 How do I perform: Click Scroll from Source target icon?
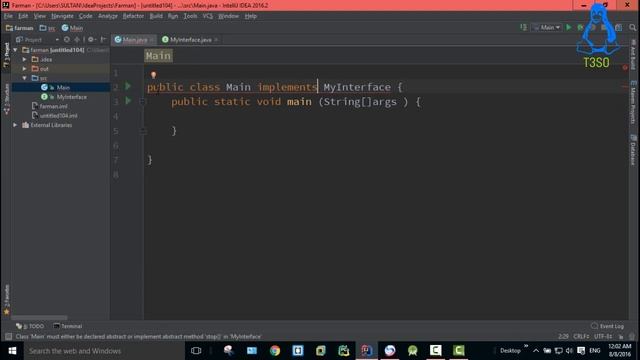click(67, 40)
